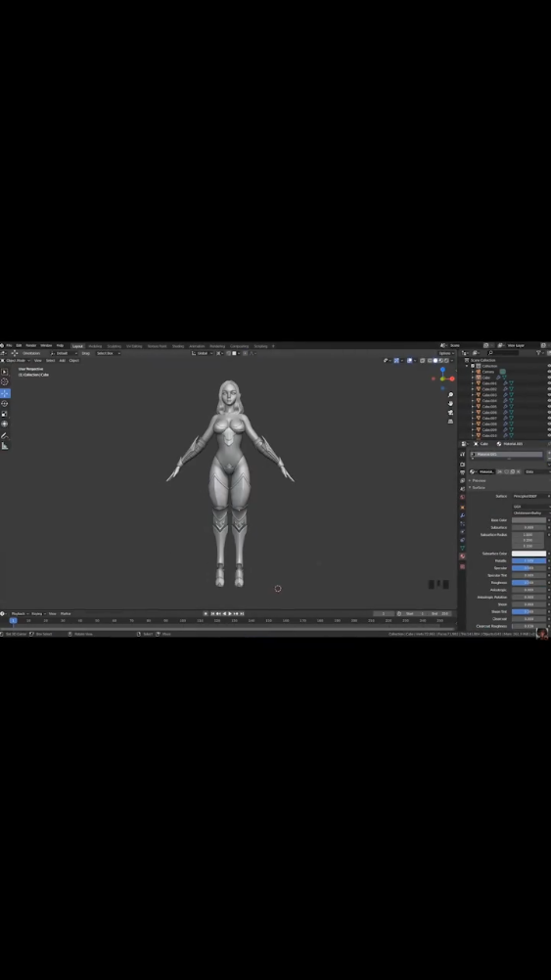Switch to the Modeling workspace tab
The height and width of the screenshot is (980, 551).
pos(95,346)
